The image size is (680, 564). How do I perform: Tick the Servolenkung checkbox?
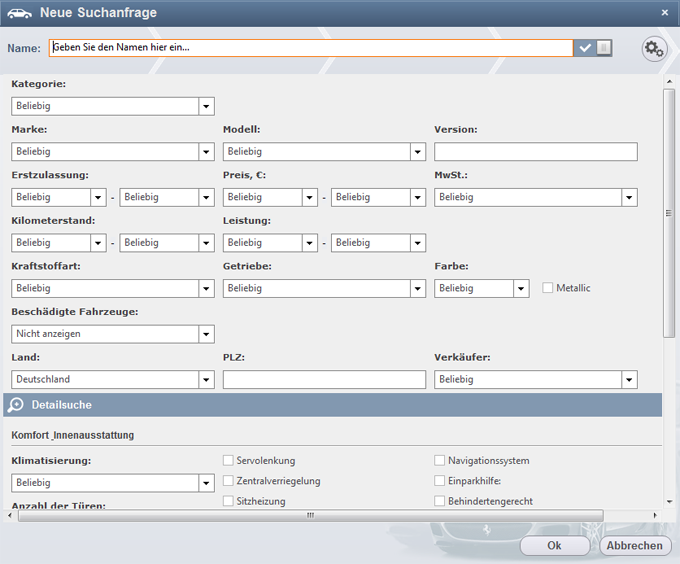click(228, 461)
